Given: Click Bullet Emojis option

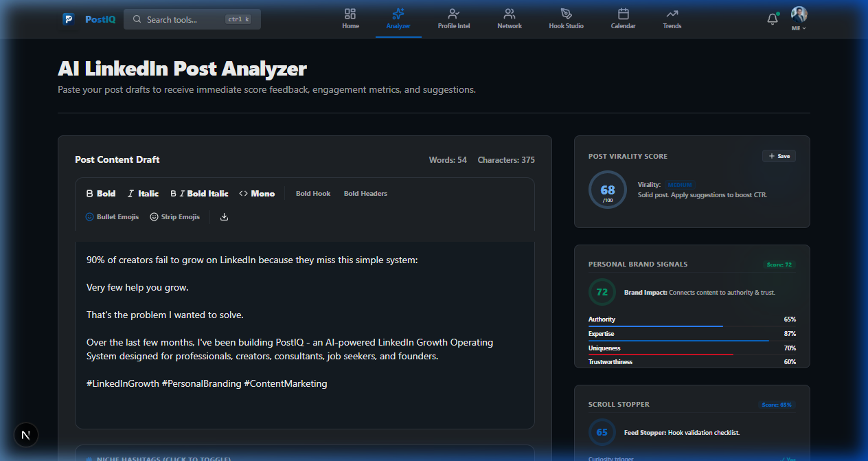Looking at the screenshot, I should pos(112,216).
